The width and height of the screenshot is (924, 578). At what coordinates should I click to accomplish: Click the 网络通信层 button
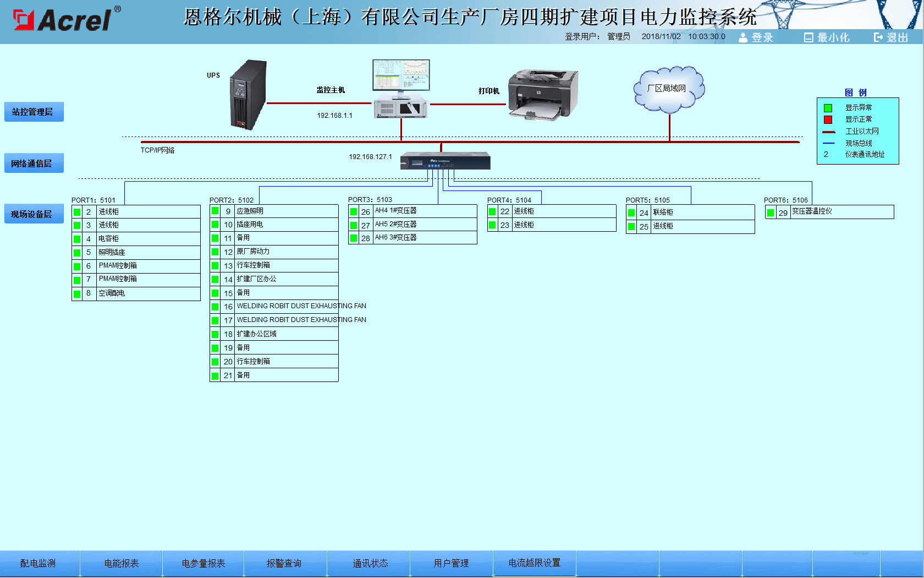34,163
